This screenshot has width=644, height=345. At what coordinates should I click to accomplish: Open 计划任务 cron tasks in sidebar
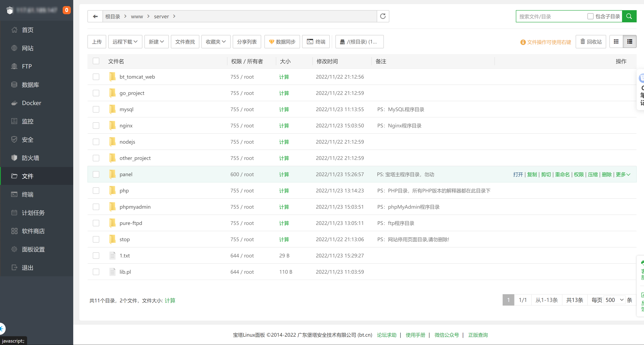tap(37, 213)
